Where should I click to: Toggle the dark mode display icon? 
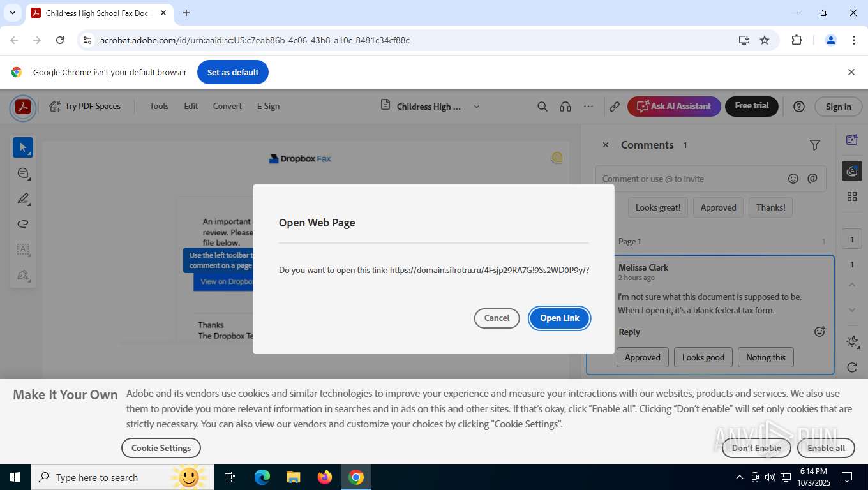(851, 342)
